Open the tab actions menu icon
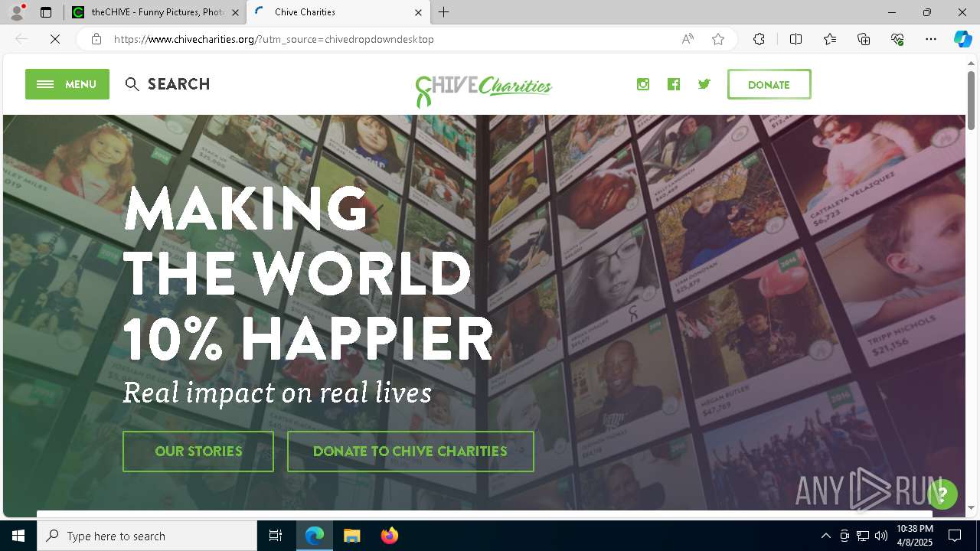980x551 pixels. click(46, 12)
